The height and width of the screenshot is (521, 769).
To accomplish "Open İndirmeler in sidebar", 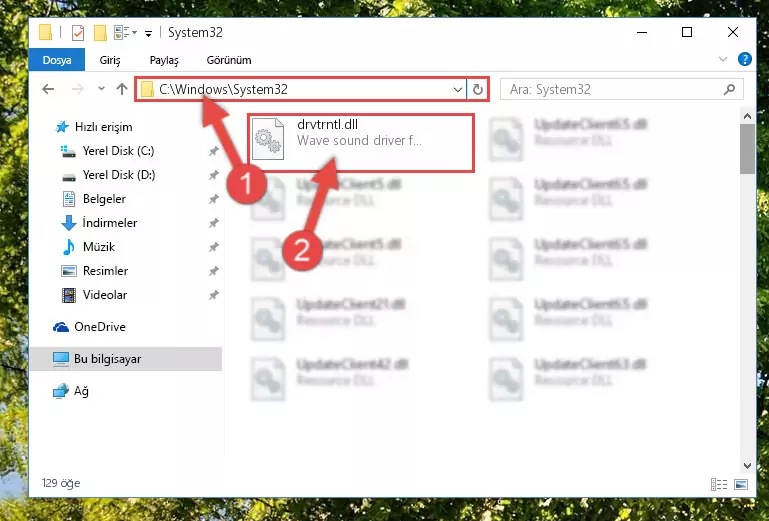I will 109,223.
